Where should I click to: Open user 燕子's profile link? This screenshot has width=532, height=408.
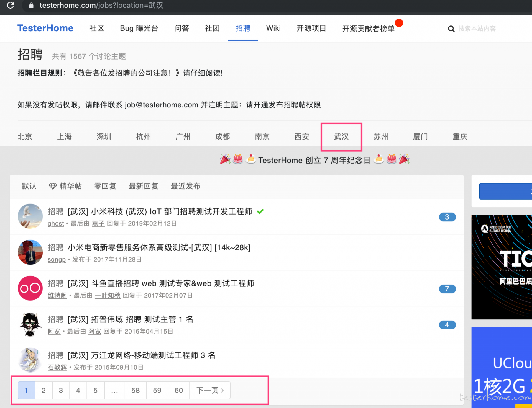point(98,223)
